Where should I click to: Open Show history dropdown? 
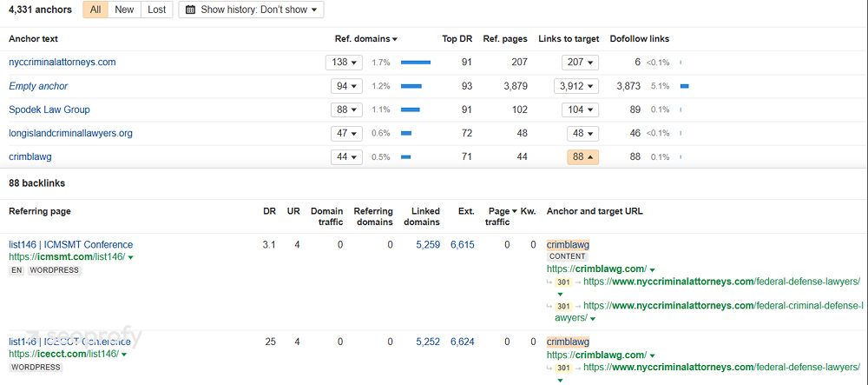[x=251, y=10]
